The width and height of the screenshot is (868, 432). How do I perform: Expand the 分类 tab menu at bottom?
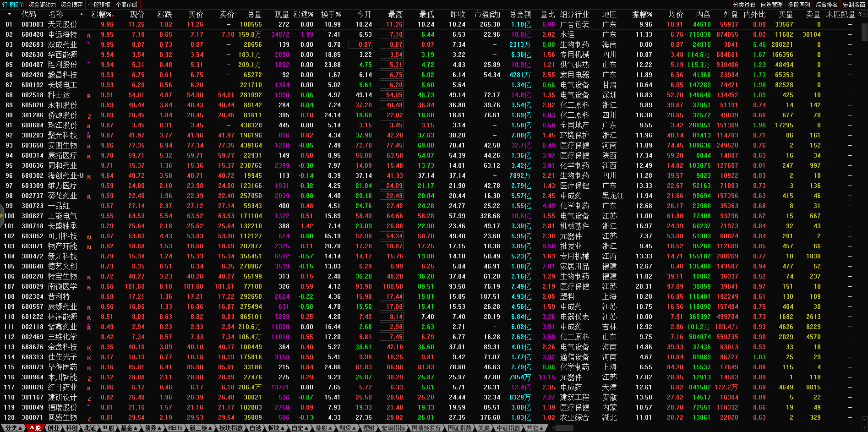13,428
